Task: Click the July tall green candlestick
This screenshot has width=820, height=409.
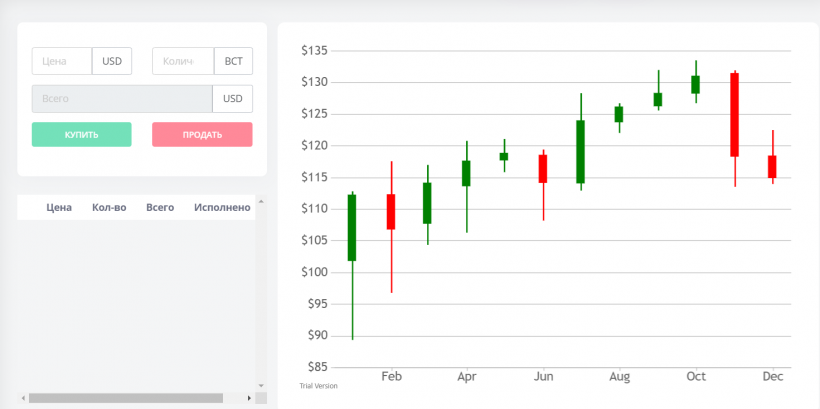Action: (580, 152)
